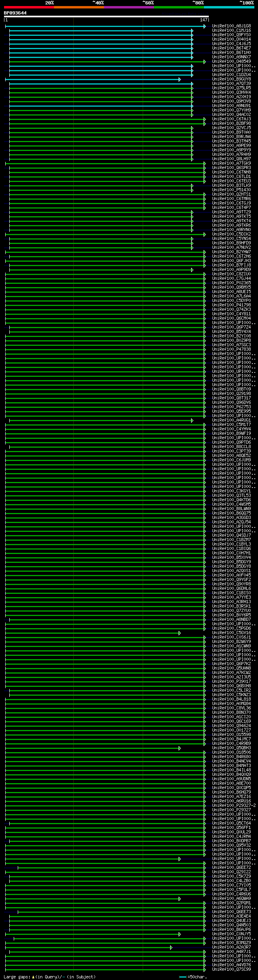Click UniRef100_A2QJ54 label

click(x=231, y=522)
